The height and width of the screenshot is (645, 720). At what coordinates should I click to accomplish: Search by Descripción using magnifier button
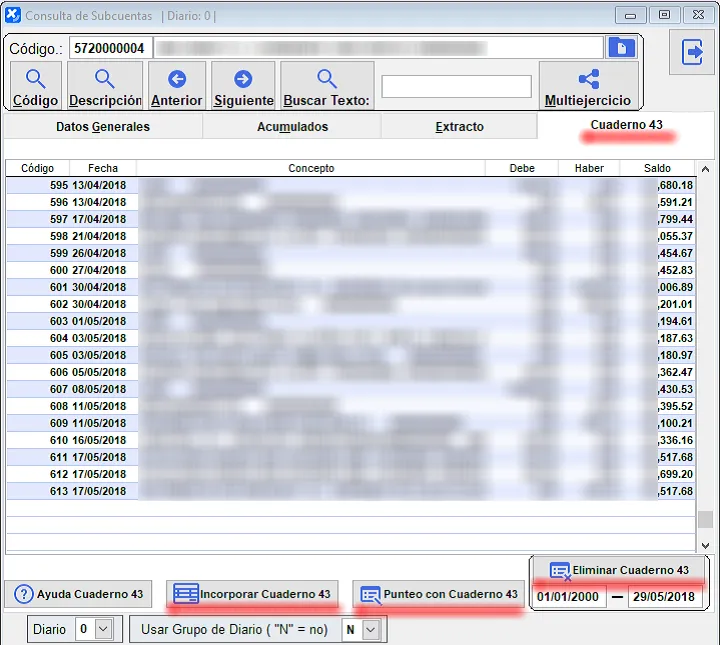click(105, 86)
